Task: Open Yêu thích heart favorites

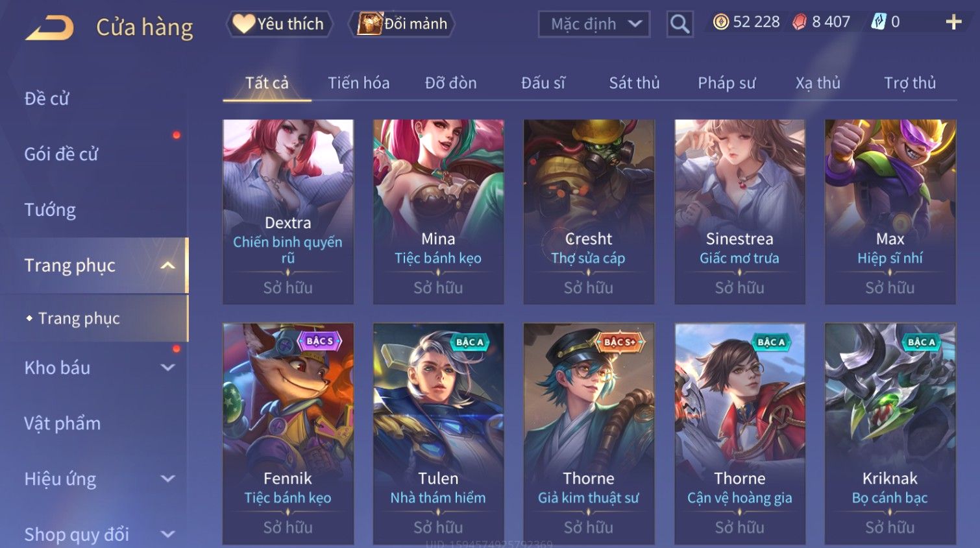Action: click(x=279, y=24)
